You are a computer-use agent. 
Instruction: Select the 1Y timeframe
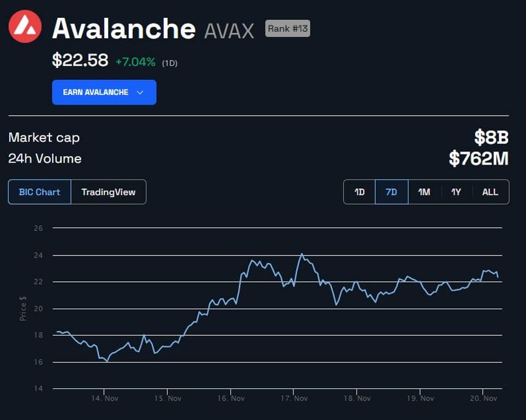pyautogui.click(x=455, y=192)
